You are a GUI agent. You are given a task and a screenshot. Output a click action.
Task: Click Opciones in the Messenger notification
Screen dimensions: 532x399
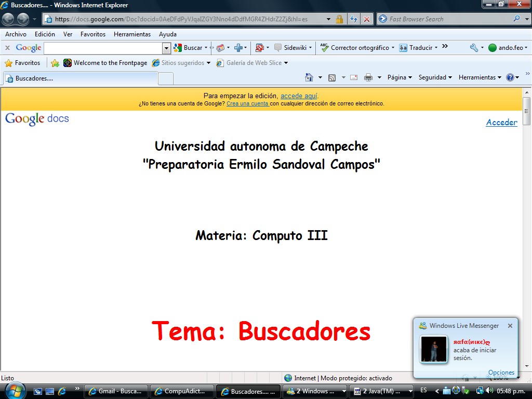pos(501,373)
